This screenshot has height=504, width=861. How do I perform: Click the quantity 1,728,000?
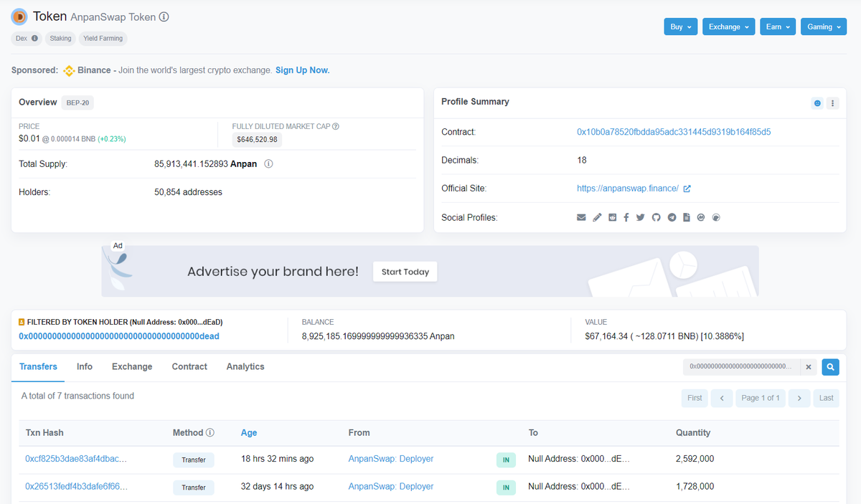[695, 487]
